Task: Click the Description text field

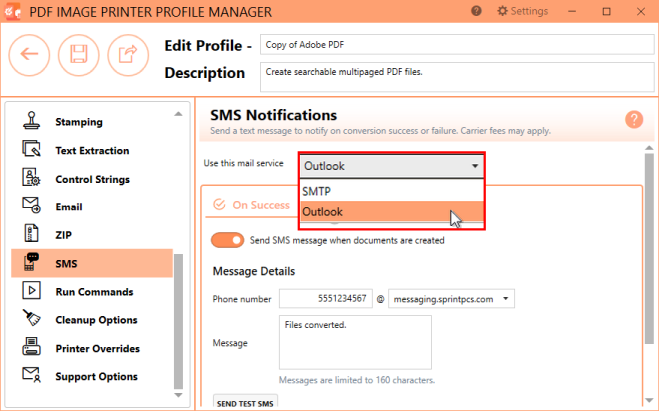Action: (x=457, y=77)
